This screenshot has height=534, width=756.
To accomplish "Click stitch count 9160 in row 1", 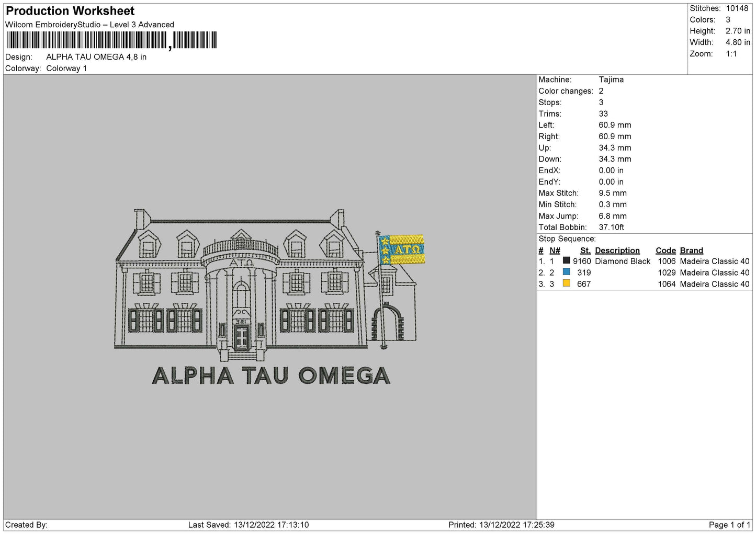I will (582, 262).
